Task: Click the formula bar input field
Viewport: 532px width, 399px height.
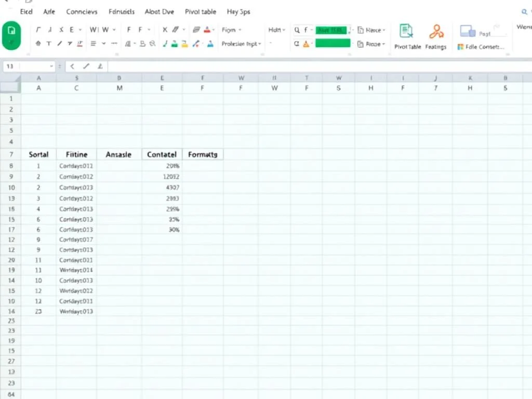Action: tap(319, 66)
